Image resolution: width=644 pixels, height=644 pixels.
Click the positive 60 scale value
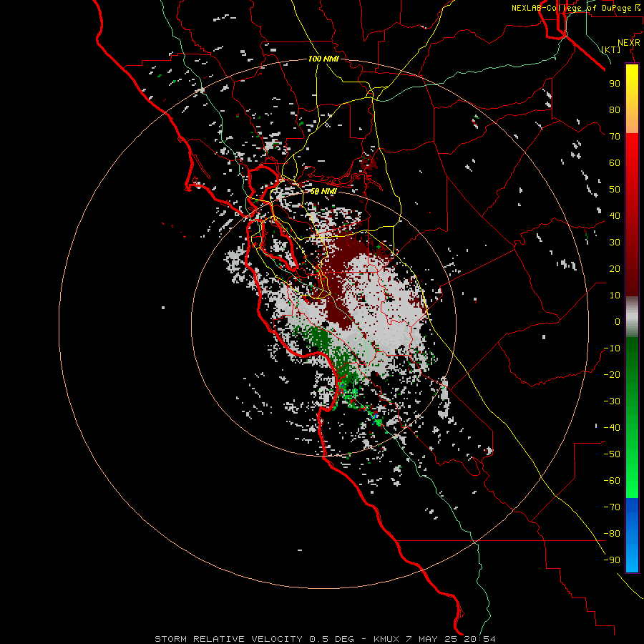[615, 162]
